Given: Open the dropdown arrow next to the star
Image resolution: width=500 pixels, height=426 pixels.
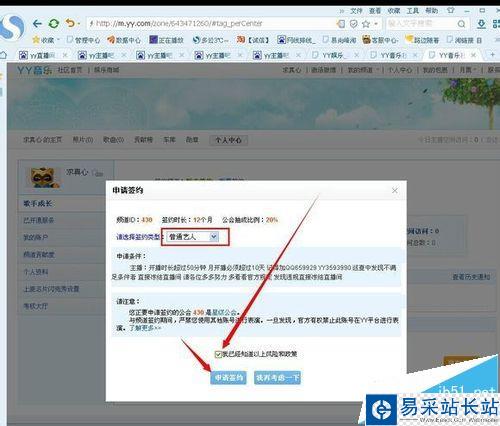Looking at the screenshot, I should (x=376, y=24).
